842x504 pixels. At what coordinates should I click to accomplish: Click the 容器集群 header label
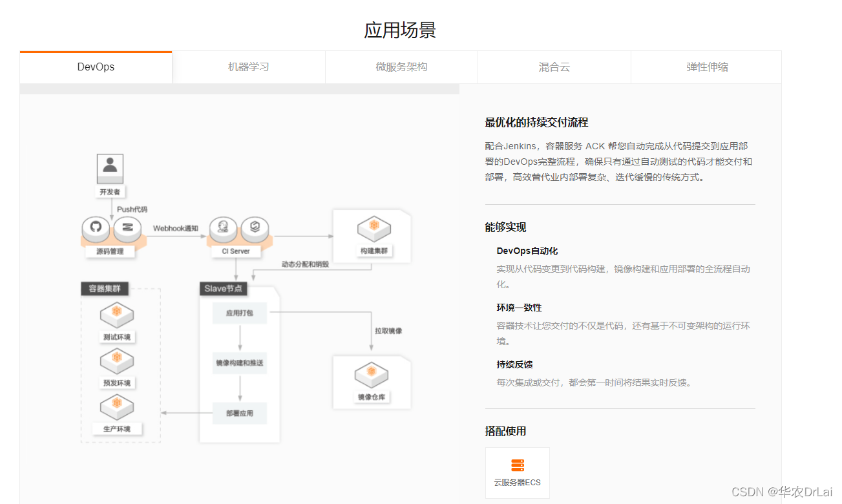[x=105, y=289]
